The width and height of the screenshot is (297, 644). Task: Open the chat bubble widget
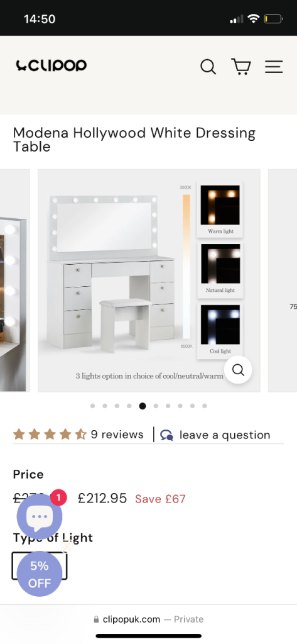pos(40,517)
